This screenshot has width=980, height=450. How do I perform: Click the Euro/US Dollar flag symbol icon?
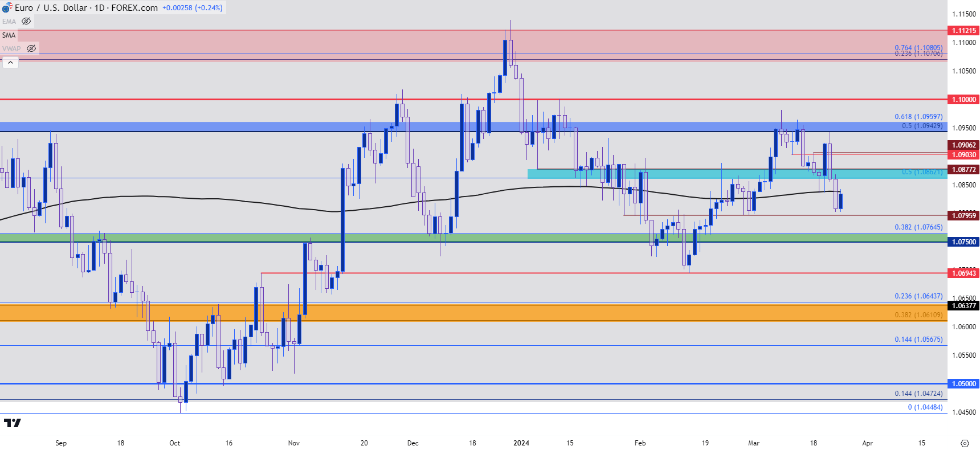7,7
